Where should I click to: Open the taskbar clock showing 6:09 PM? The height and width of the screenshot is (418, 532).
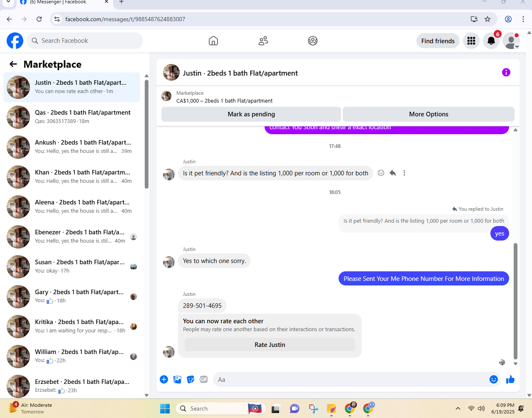(x=503, y=408)
